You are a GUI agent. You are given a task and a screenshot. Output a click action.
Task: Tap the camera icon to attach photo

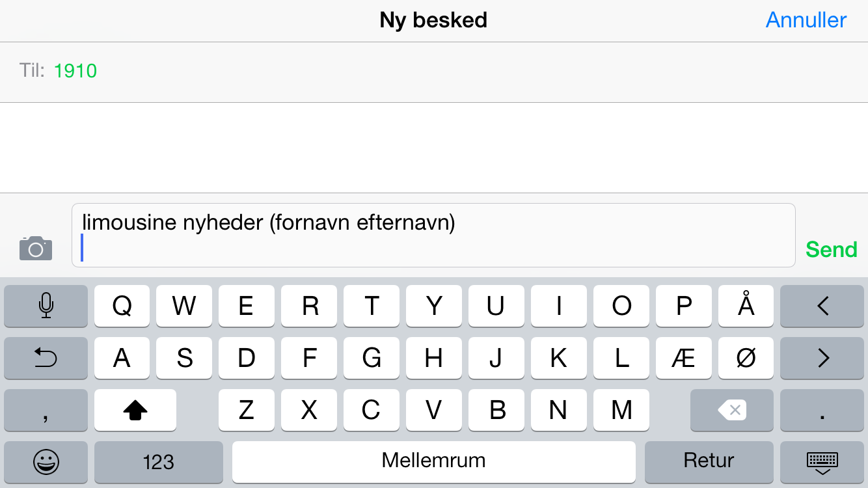click(36, 249)
